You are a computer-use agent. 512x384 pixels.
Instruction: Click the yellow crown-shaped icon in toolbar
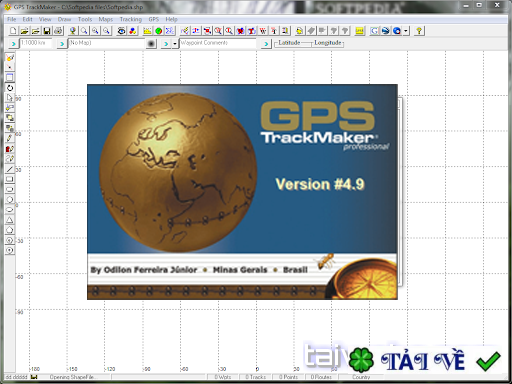coord(147,31)
